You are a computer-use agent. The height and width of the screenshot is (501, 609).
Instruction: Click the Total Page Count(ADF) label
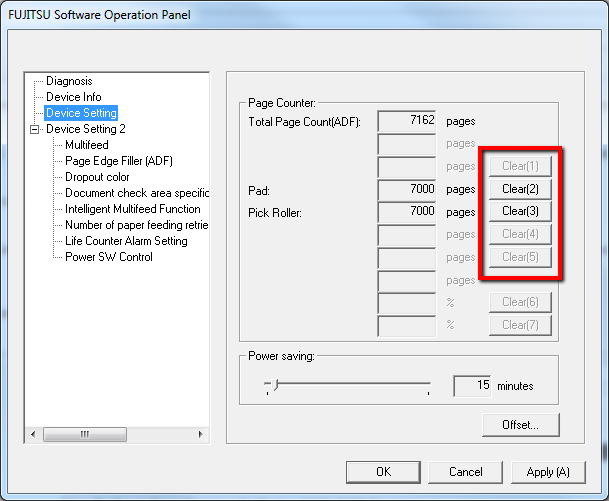[x=304, y=122]
